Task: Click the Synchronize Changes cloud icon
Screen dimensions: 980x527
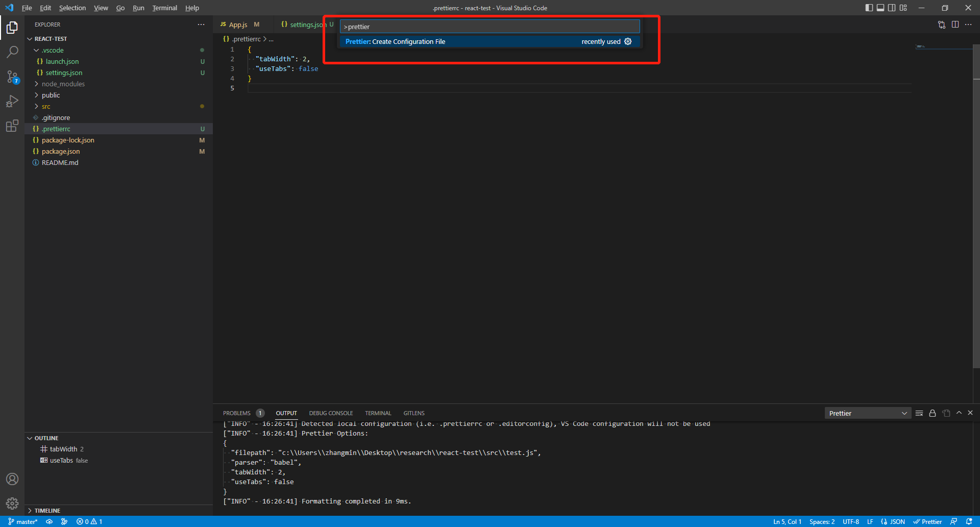Action: coord(50,521)
